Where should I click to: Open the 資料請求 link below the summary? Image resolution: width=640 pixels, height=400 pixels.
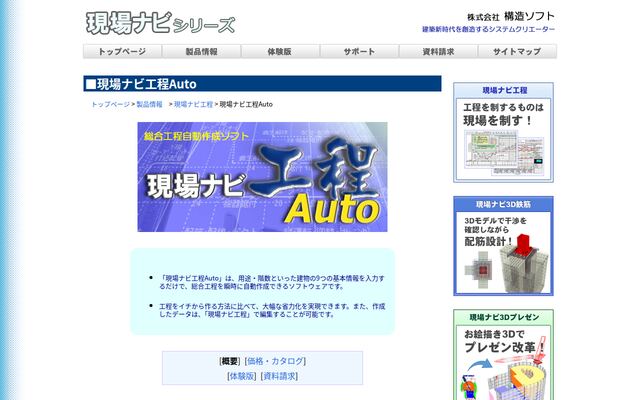point(280,376)
